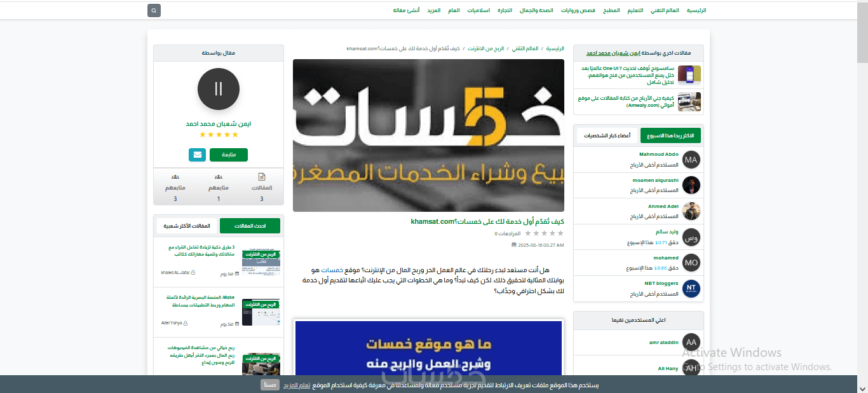The width and height of the screenshot is (868, 393).
Task: Accept cookies with the حسنا button
Action: [x=270, y=385]
